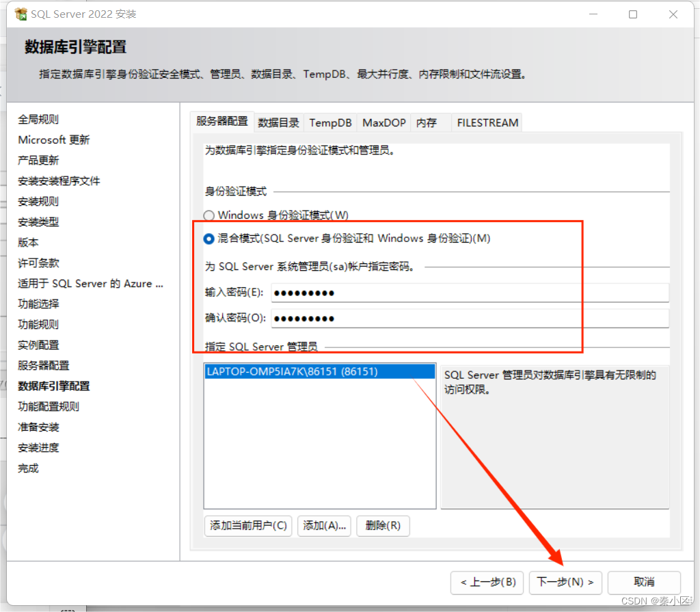Close the SQL Server 2022 setup window
This screenshot has height=612, width=700.
pyautogui.click(x=673, y=14)
